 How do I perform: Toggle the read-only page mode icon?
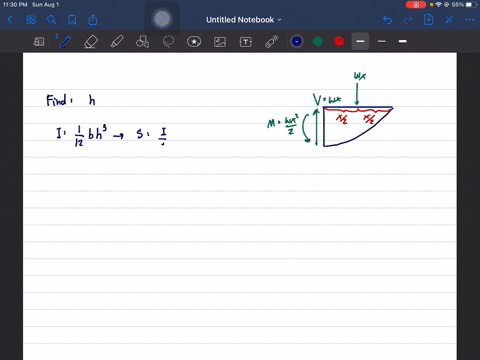[39, 42]
